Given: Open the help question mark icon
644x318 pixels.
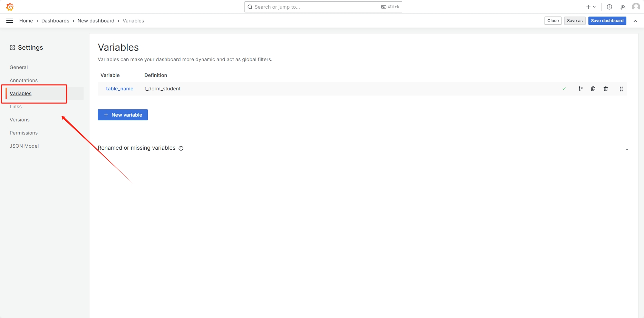Looking at the screenshot, I should tap(609, 7).
